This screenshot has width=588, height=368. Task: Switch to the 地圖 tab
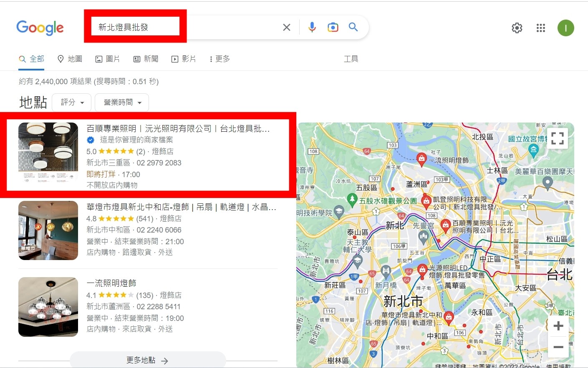click(70, 59)
